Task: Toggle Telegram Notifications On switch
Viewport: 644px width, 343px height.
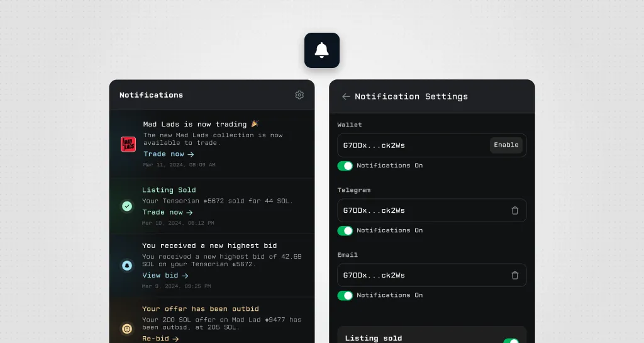Action: pos(345,230)
